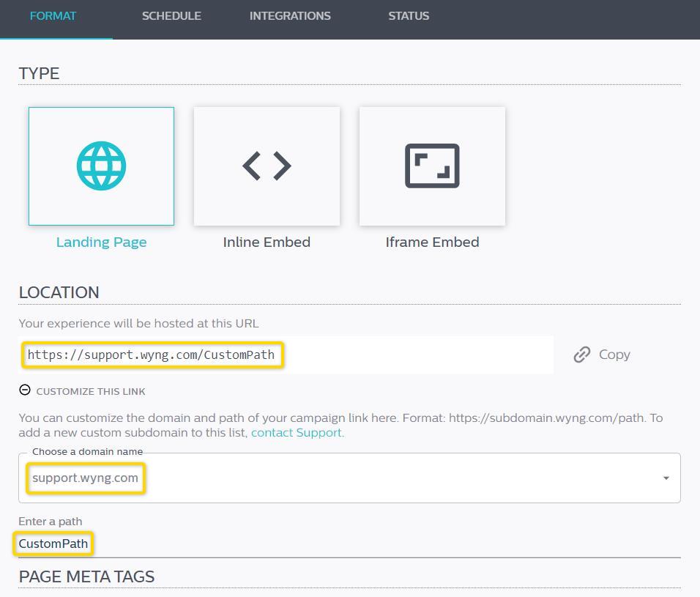700x597 pixels.
Task: Copy the hosted URL via Copy text
Action: 614,355
